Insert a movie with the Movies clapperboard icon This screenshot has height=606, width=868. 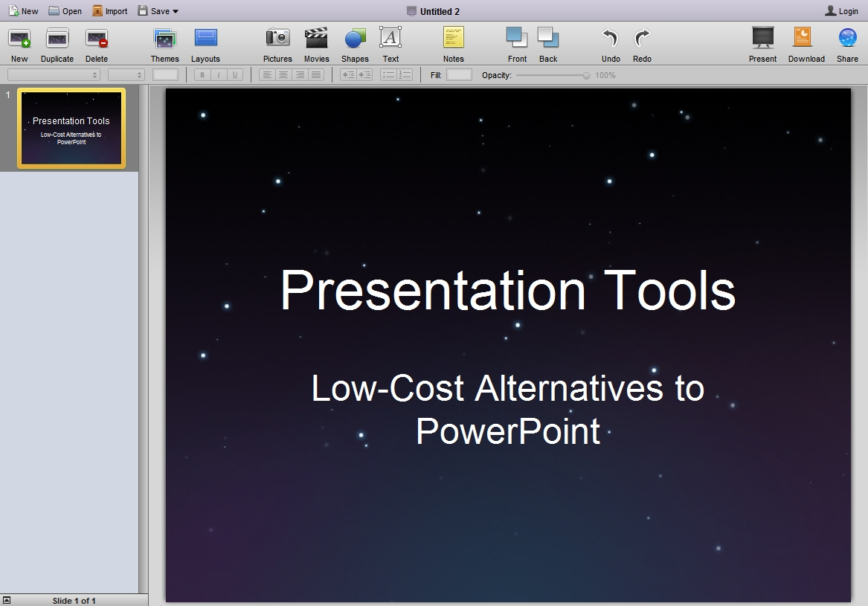pos(317,45)
